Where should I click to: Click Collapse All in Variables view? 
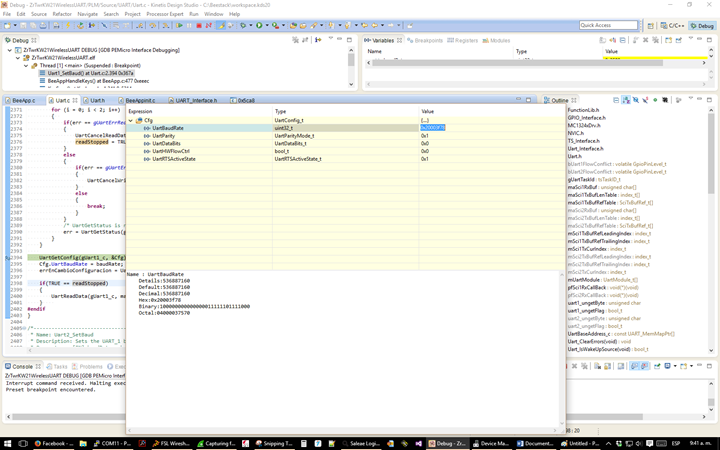pos(623,40)
